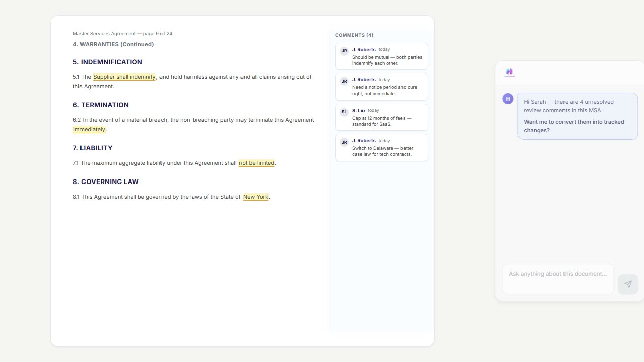Click JR avatar on Delaware comment
The height and width of the screenshot is (362, 644).
344,142
